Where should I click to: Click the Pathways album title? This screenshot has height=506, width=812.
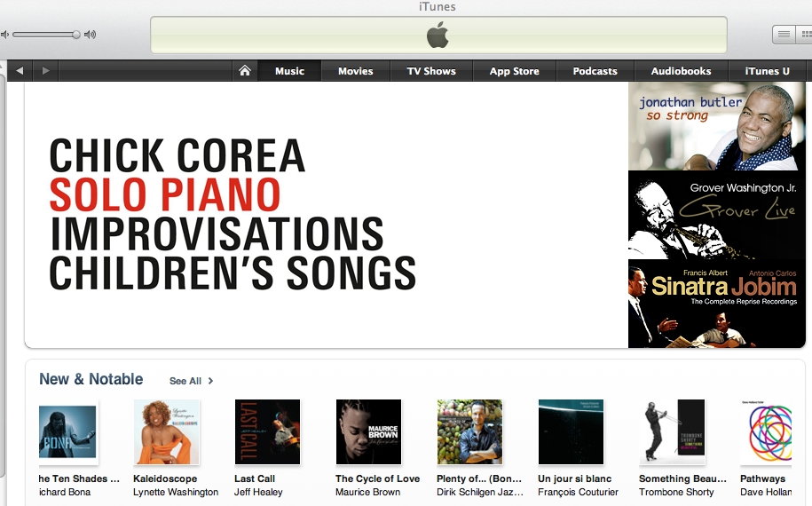tap(762, 478)
